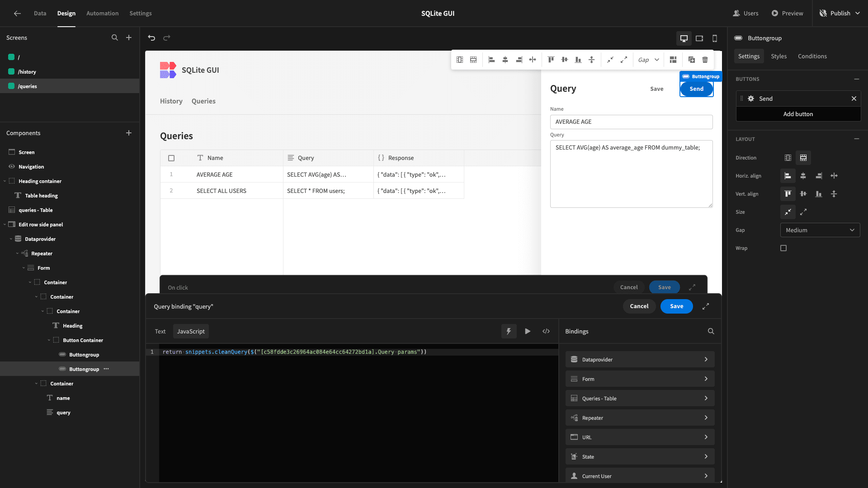Open the Automation tab
The height and width of the screenshot is (488, 868).
coord(102,13)
